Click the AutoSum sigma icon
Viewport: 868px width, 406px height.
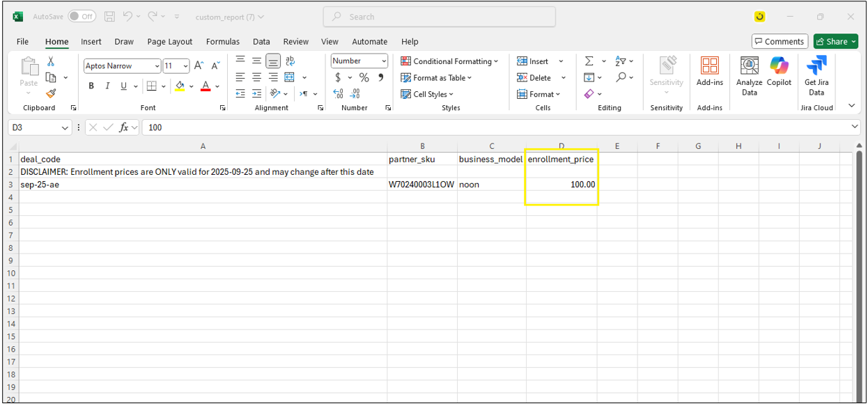589,61
